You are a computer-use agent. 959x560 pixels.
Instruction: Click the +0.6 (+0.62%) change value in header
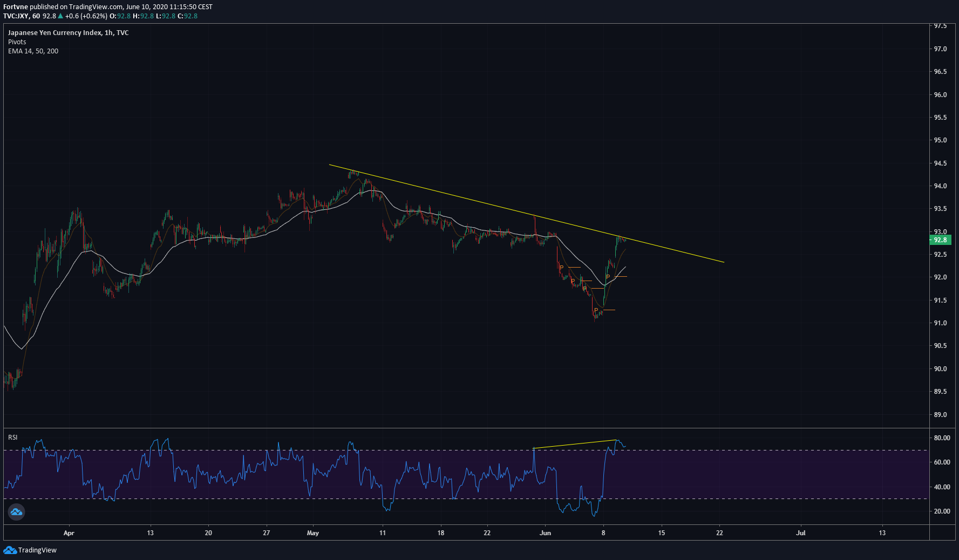pos(86,16)
